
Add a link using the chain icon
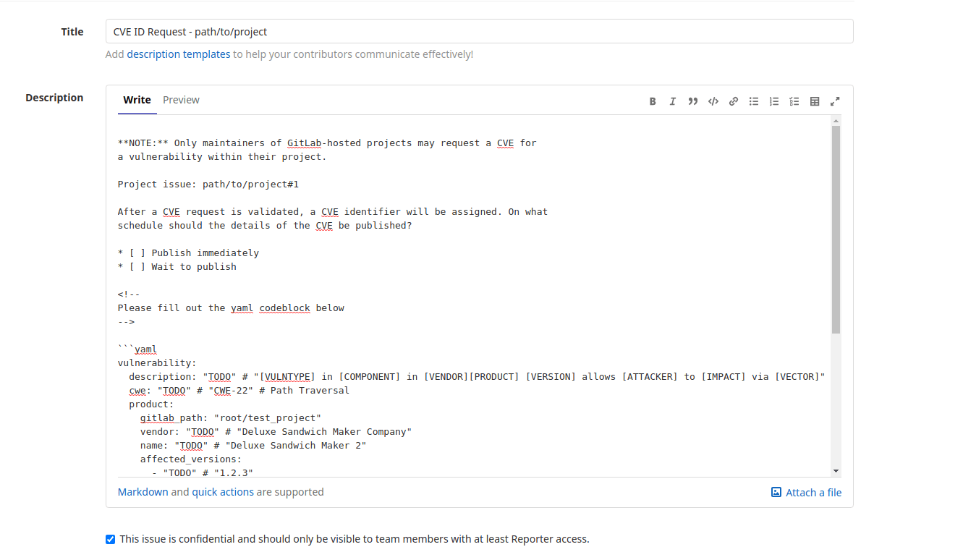pos(733,101)
